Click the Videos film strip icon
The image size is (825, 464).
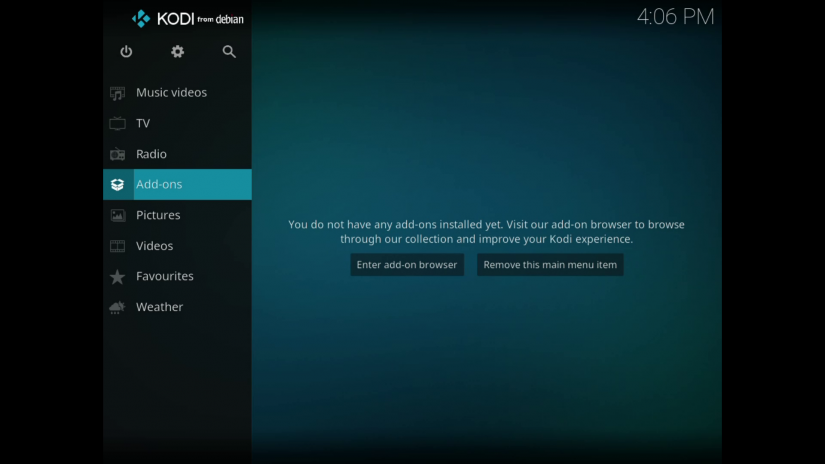click(117, 246)
